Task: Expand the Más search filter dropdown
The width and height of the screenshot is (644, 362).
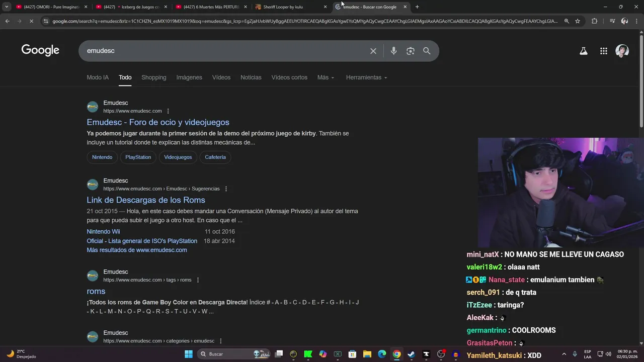Action: point(326,77)
